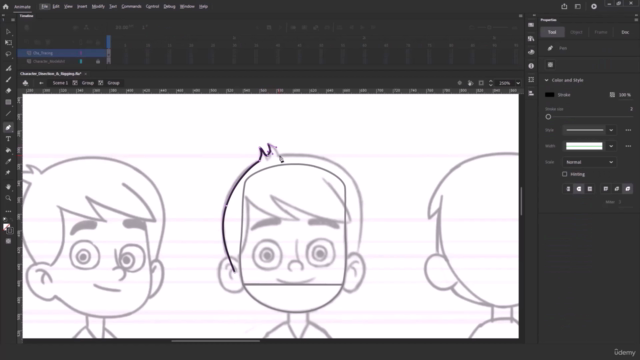The width and height of the screenshot is (640, 360).
Task: Click the first Group breadcrumb
Action: 87,83
